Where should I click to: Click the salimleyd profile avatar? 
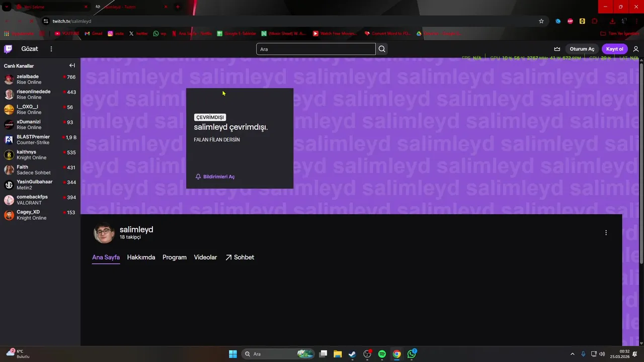click(104, 233)
